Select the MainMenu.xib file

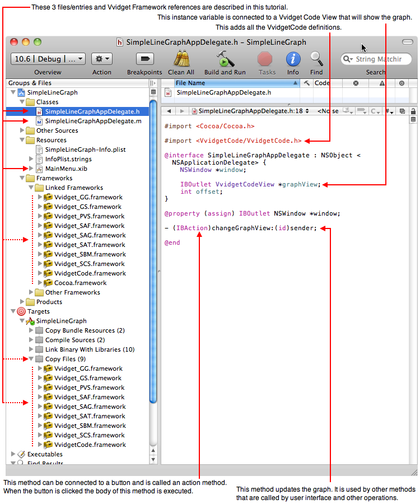pyautogui.click(x=66, y=169)
